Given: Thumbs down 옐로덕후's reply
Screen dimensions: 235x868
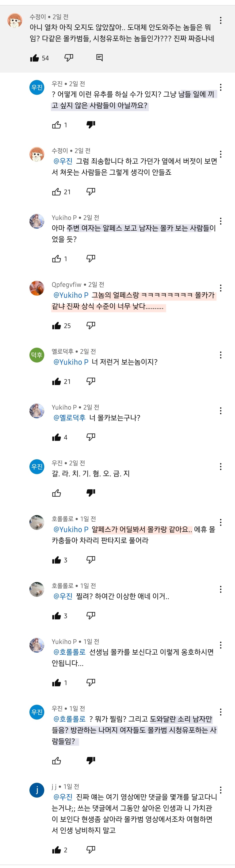Looking at the screenshot, I should 91,381.
